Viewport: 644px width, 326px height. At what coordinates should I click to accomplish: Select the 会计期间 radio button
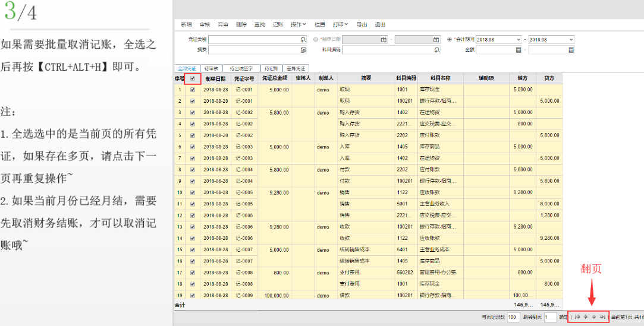point(450,40)
